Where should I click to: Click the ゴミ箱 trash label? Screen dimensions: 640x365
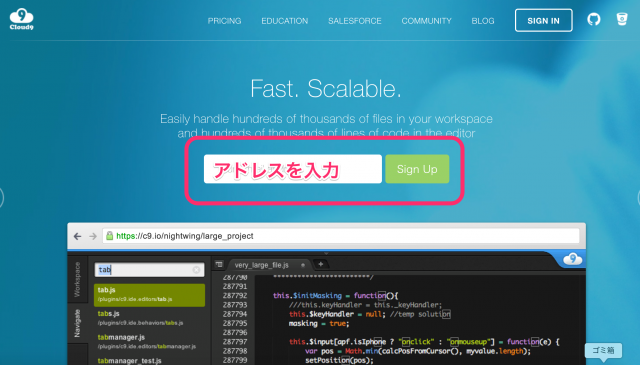[x=603, y=350]
